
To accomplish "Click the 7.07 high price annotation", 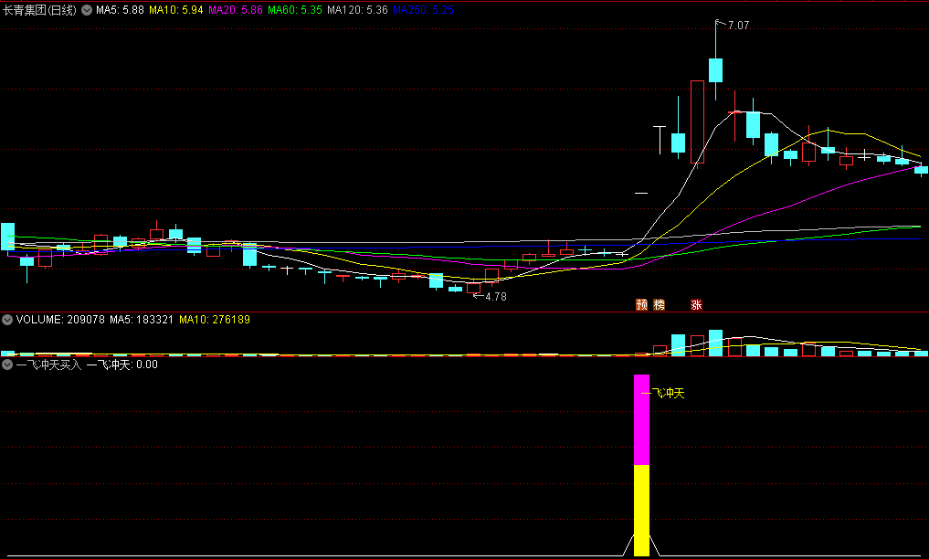I will click(738, 26).
